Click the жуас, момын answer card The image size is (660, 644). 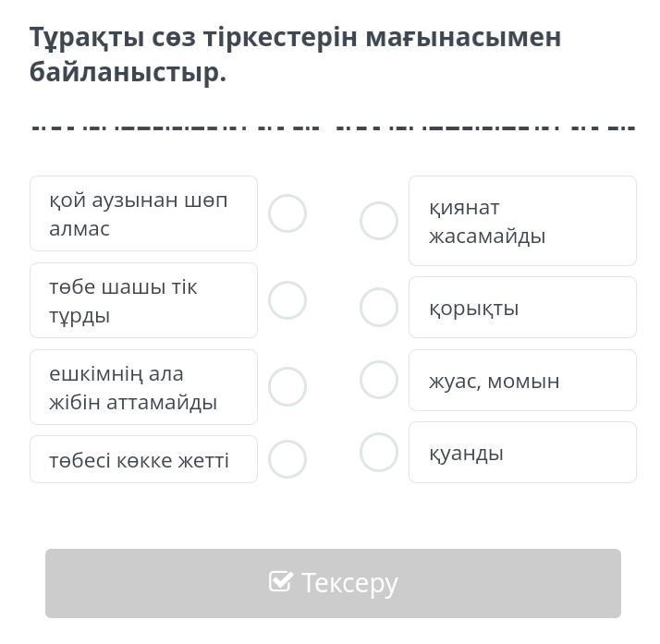click(522, 380)
